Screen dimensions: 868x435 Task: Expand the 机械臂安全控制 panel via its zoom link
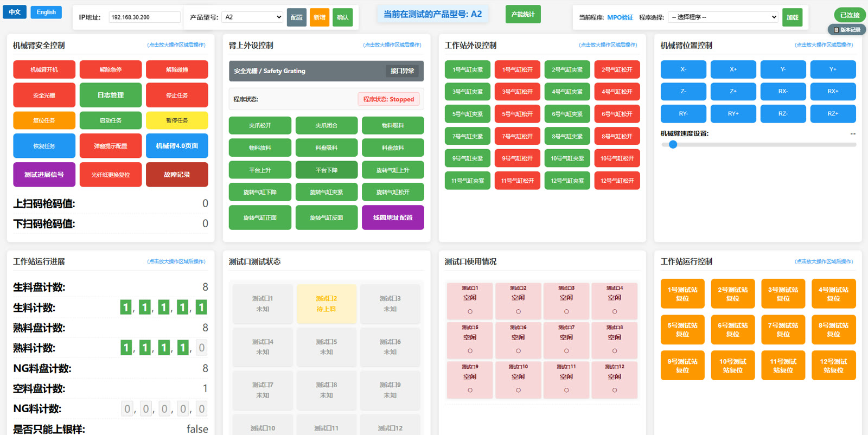(176, 45)
